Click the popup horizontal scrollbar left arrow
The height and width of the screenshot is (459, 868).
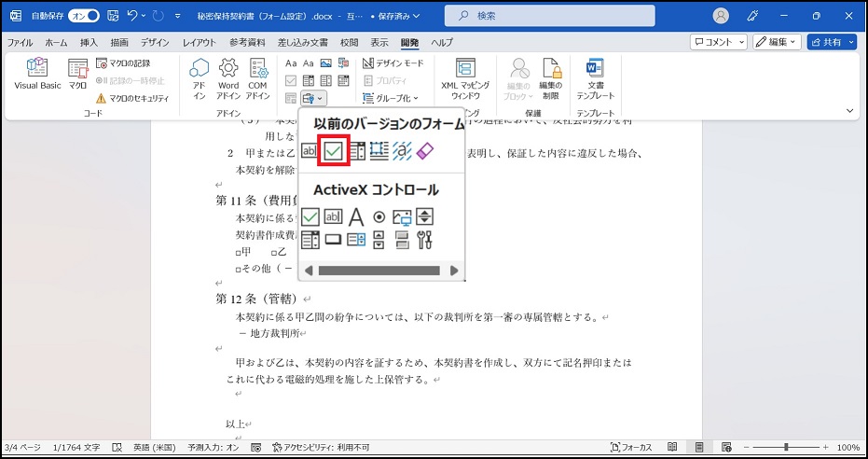(x=309, y=271)
